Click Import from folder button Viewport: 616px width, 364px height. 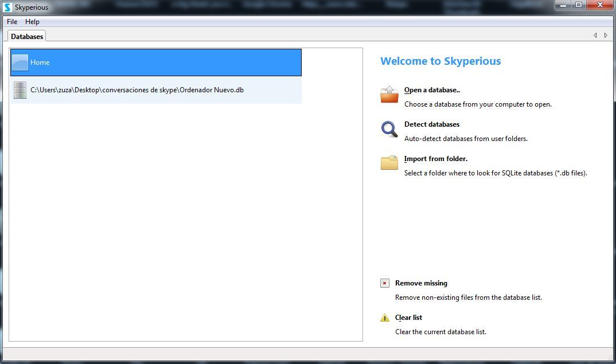[436, 159]
